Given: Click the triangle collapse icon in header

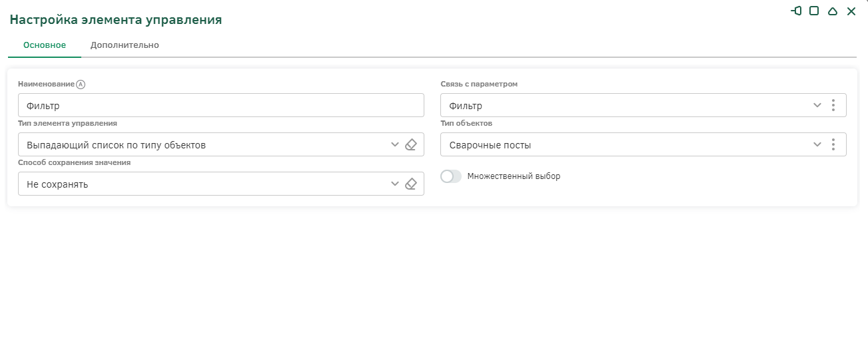Looking at the screenshot, I should click(832, 11).
